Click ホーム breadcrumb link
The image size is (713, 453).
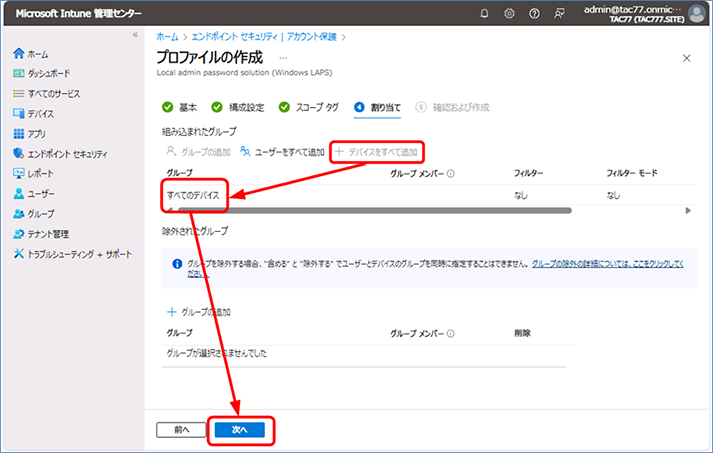167,37
